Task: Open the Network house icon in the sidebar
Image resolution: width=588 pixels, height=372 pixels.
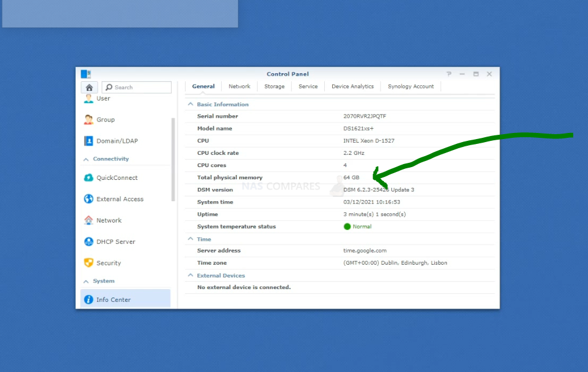Action: [89, 220]
